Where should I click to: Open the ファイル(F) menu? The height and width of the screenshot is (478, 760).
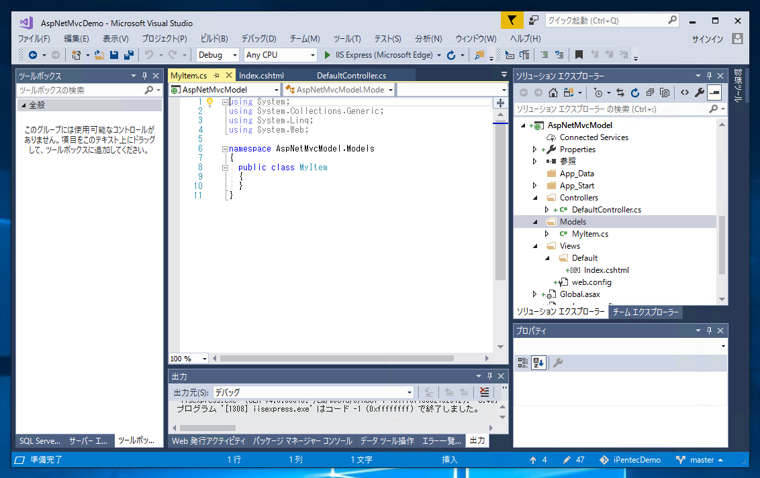click(34, 39)
